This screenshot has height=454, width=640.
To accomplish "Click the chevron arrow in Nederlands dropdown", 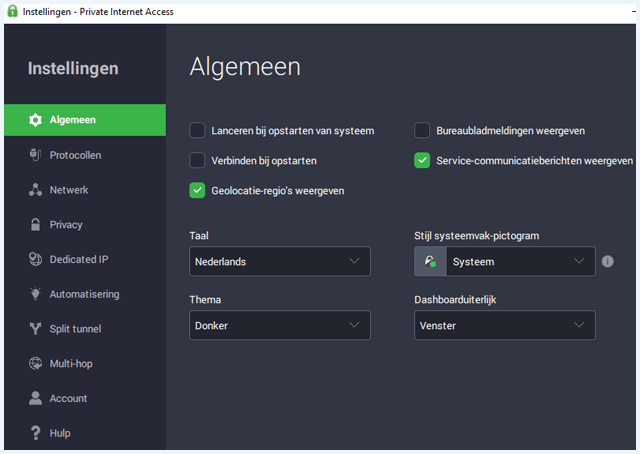I will (354, 261).
